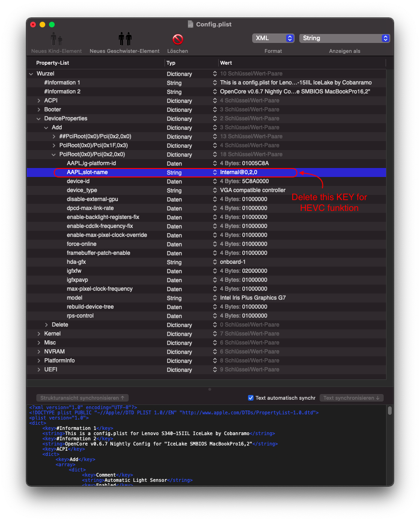
Task: Click the enable-cdclk-frequency-fix key
Action: tap(99, 226)
